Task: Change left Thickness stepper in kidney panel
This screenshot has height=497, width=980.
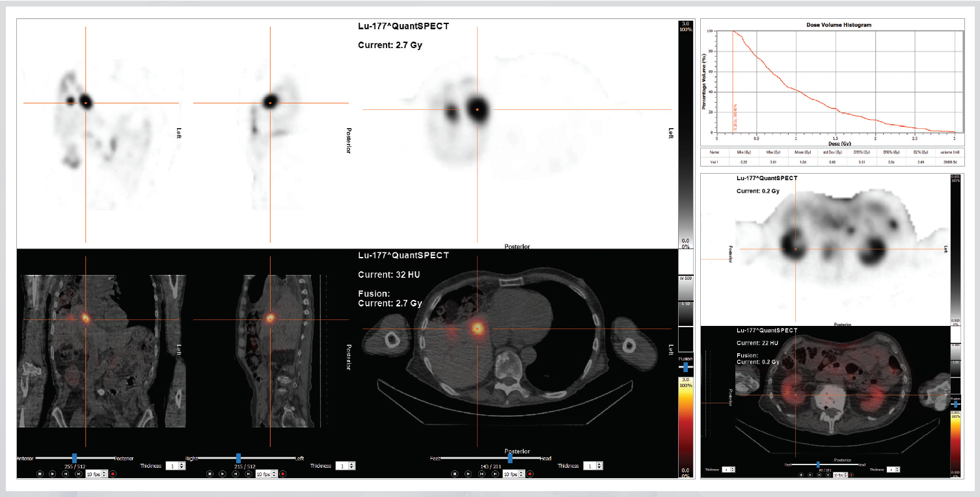Action: click(728, 470)
